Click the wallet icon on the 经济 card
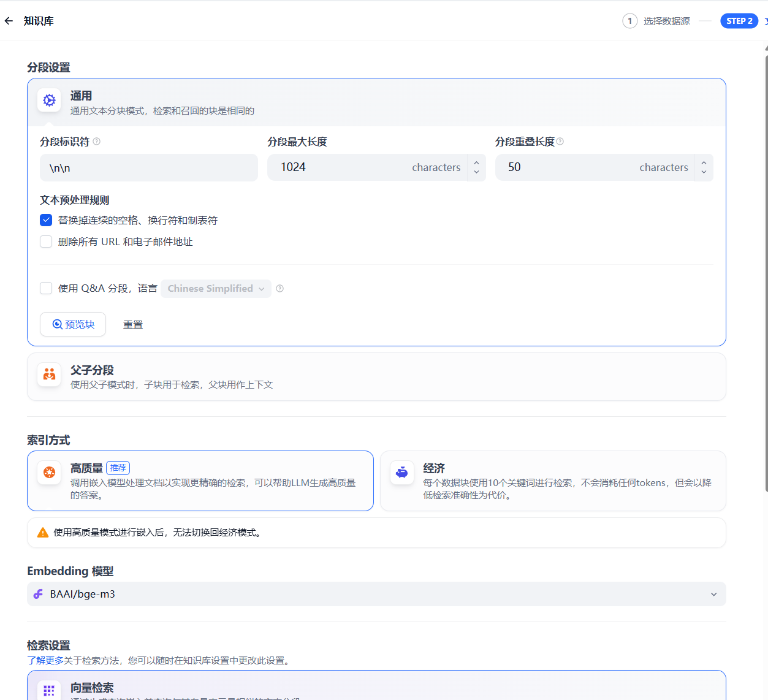 402,473
